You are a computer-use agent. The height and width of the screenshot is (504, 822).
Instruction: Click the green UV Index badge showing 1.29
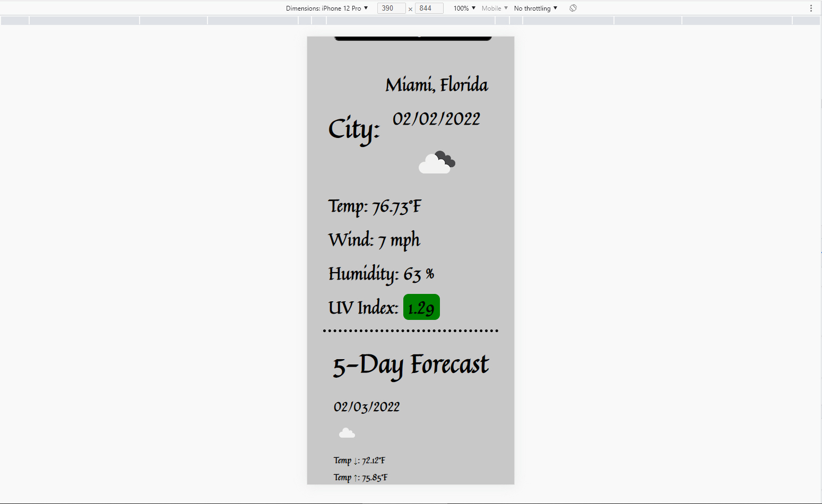(421, 307)
